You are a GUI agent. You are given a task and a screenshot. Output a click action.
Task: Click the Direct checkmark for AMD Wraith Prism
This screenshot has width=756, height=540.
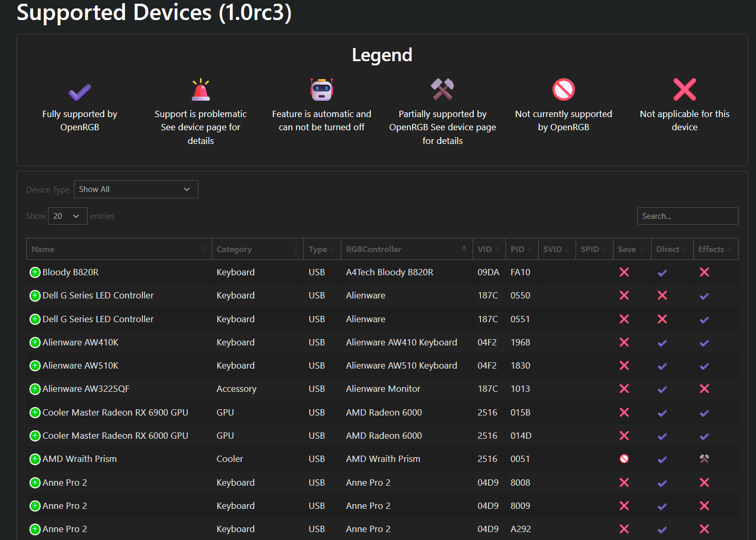point(662,459)
